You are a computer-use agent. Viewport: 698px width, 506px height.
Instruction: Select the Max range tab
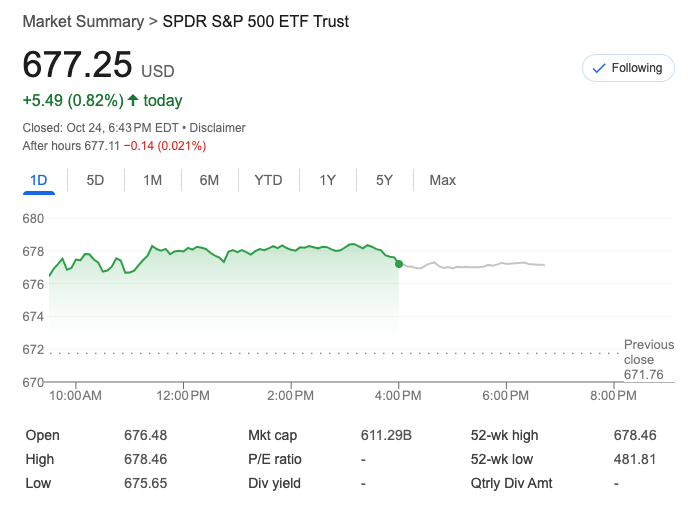[x=442, y=180]
